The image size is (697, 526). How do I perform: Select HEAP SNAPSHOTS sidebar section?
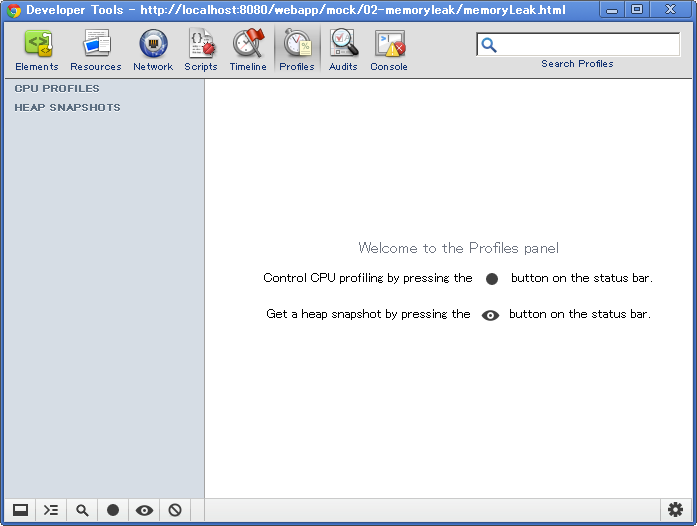[x=67, y=108]
